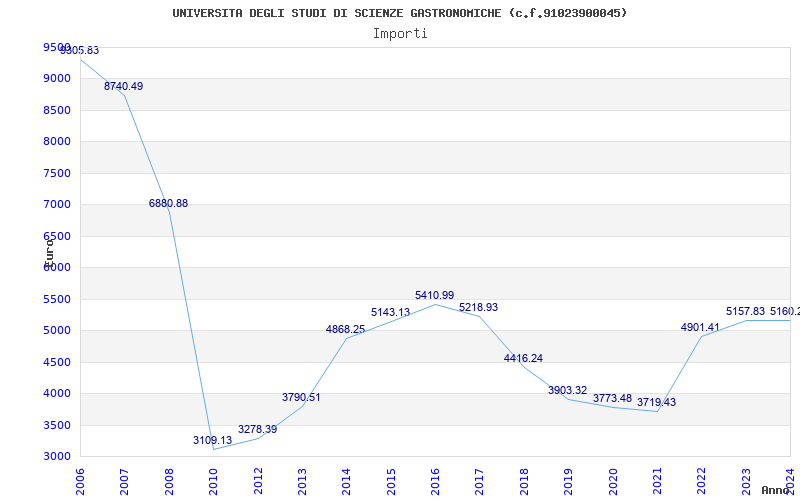Click the Importi subtitle
This screenshot has height=500, width=800.
[400, 34]
